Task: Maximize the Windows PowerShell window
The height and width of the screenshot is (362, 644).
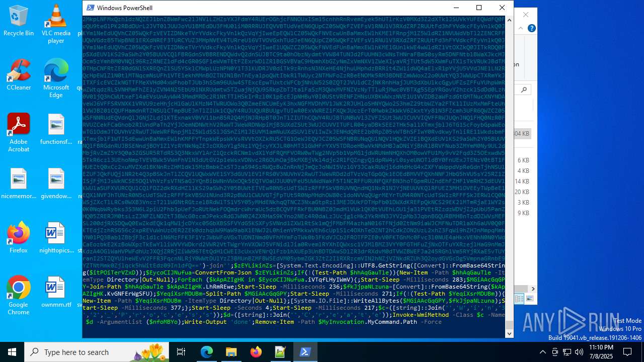Action: tap(479, 8)
